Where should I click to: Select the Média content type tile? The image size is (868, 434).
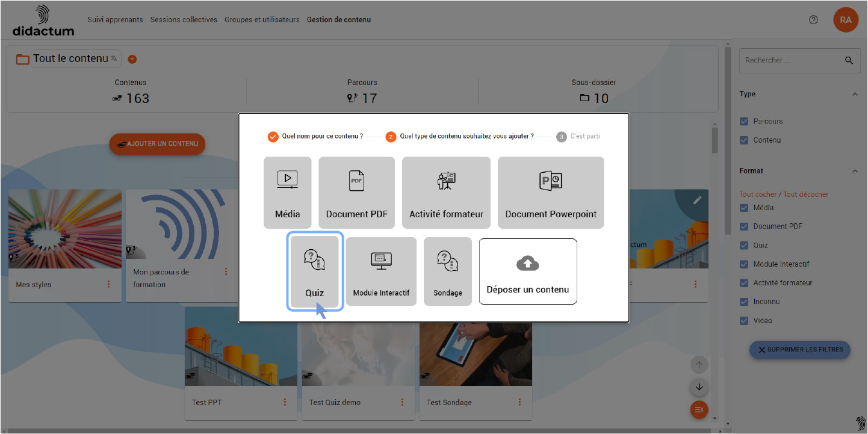click(x=288, y=193)
